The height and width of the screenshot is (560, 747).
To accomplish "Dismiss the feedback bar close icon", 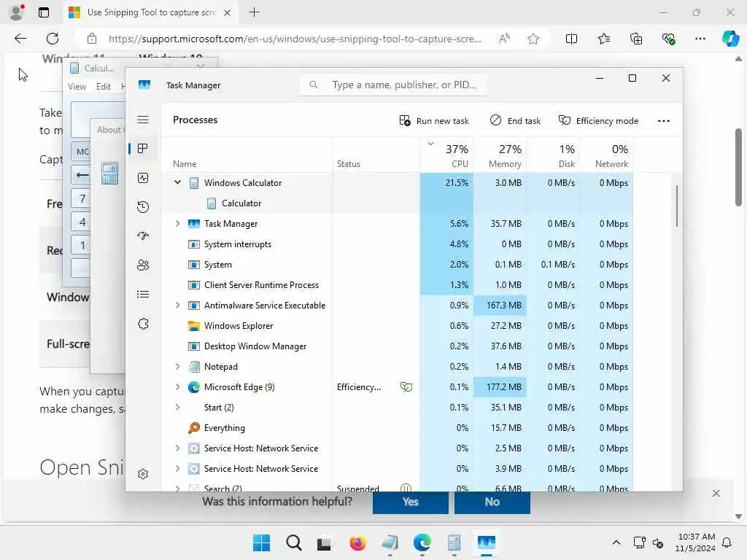I will (716, 494).
